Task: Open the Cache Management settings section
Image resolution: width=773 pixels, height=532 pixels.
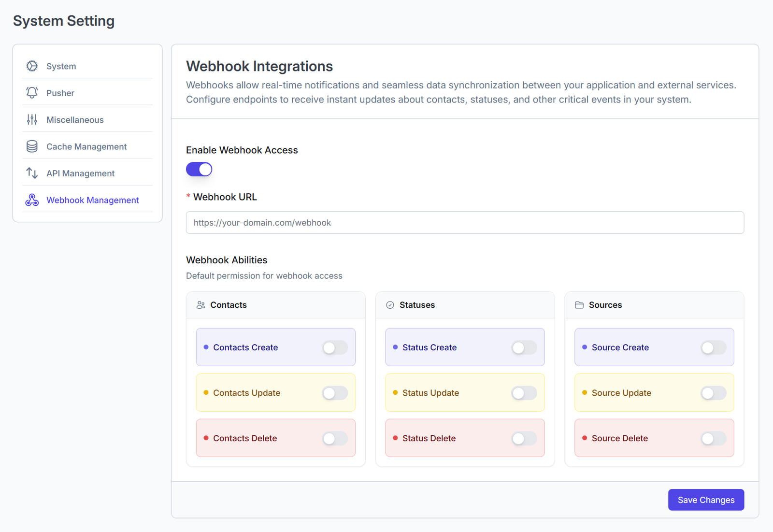Action: click(86, 146)
